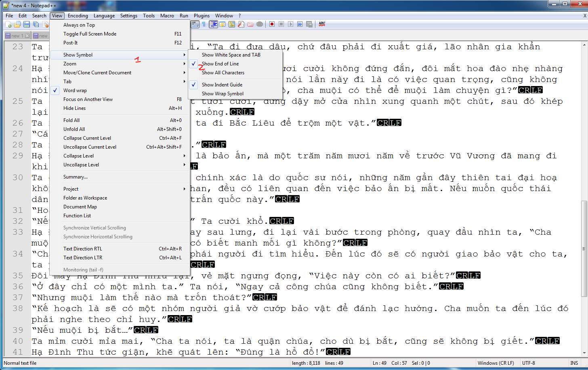Select Show White Space and TAB
Viewport: 588px width, 370px height.
coord(231,55)
